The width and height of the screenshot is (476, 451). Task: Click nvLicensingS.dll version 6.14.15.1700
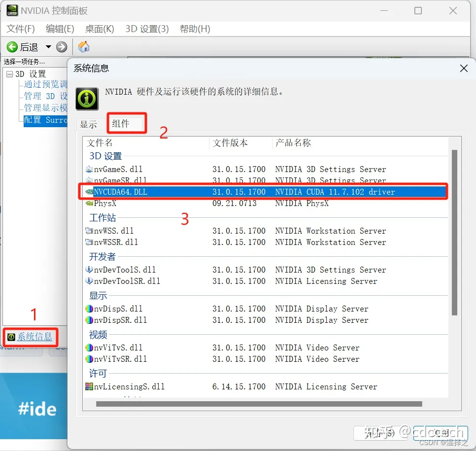pos(239,386)
